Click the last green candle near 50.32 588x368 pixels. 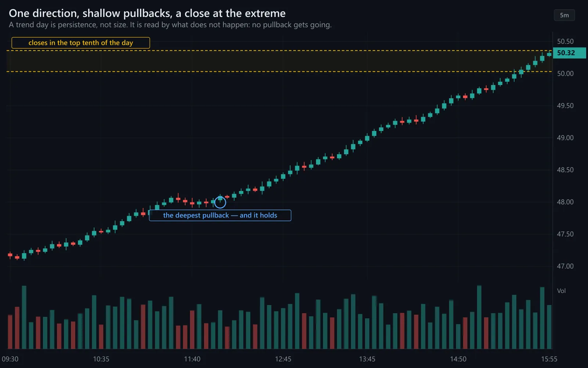(x=549, y=54)
